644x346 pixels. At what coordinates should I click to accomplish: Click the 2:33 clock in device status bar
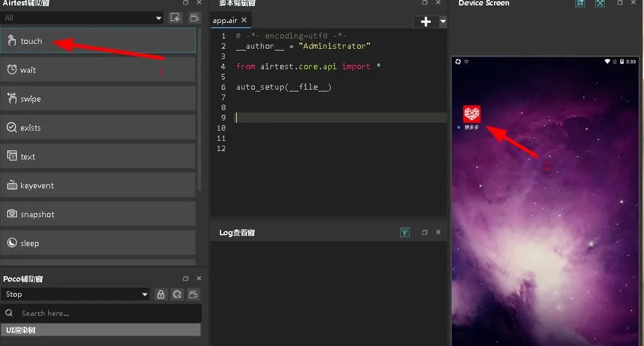pyautogui.click(x=631, y=61)
